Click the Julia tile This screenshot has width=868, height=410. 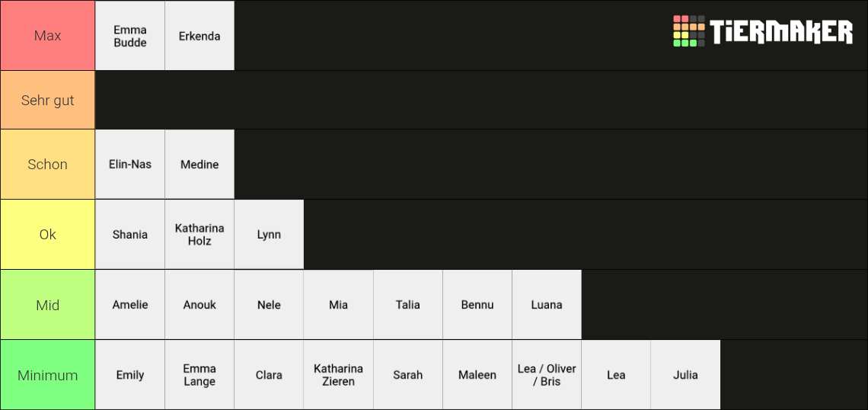685,375
